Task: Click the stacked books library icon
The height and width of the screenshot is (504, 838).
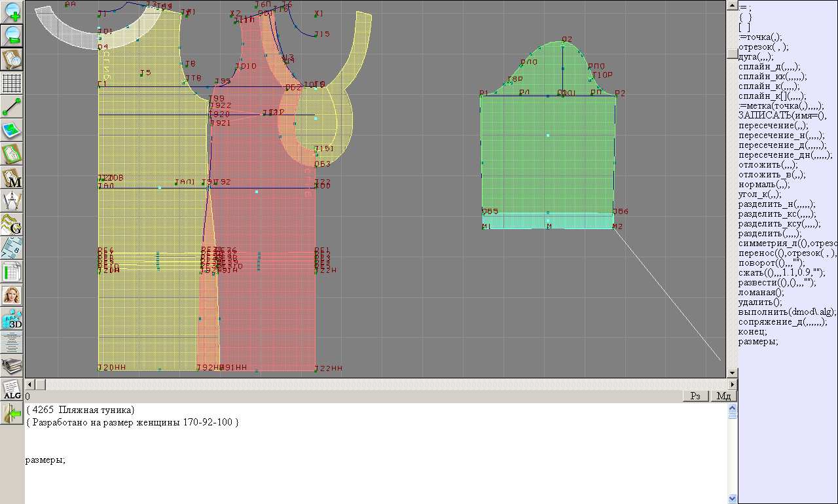Action: (x=12, y=366)
